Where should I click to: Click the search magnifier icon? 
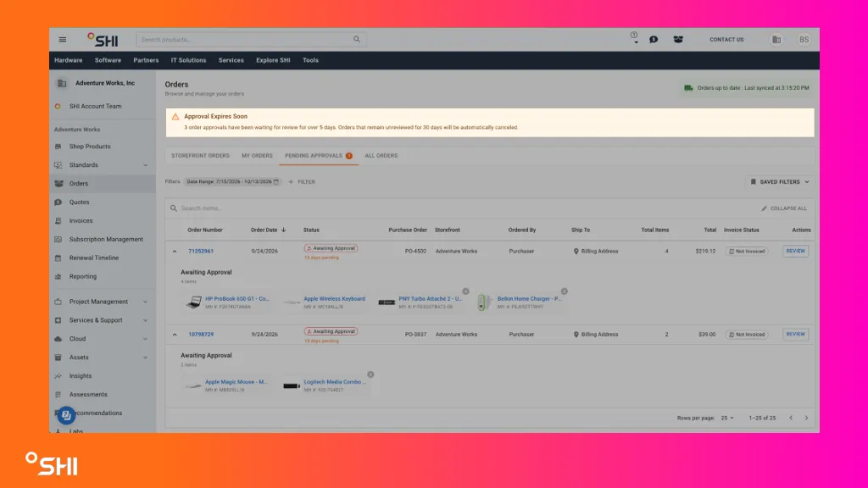[x=357, y=39]
